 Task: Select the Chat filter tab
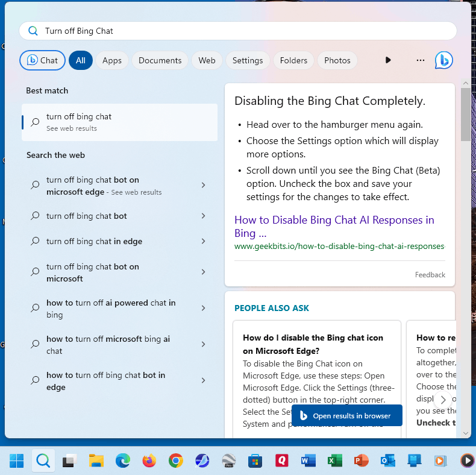(43, 60)
